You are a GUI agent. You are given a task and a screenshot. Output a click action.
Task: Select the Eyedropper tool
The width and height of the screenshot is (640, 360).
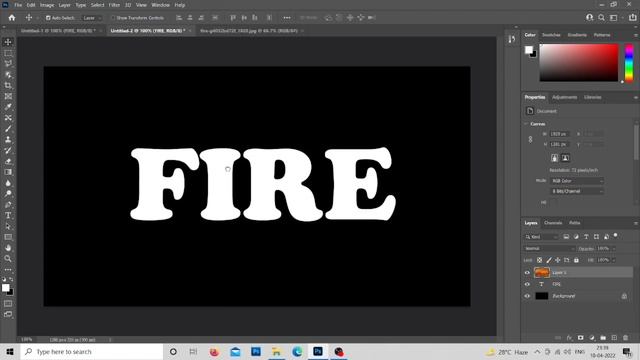(x=8, y=107)
